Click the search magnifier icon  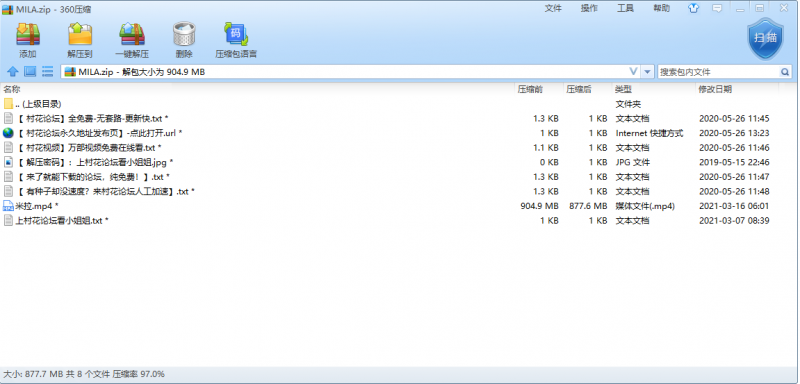785,72
